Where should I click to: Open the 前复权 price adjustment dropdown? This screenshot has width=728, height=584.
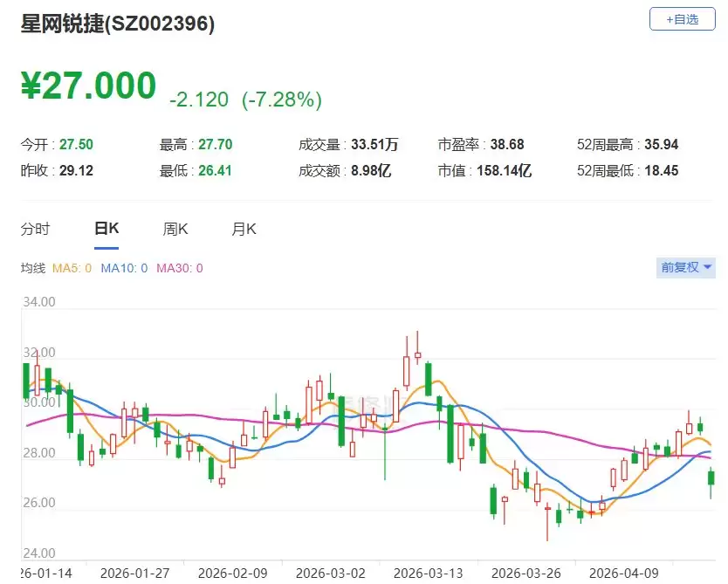(x=685, y=268)
